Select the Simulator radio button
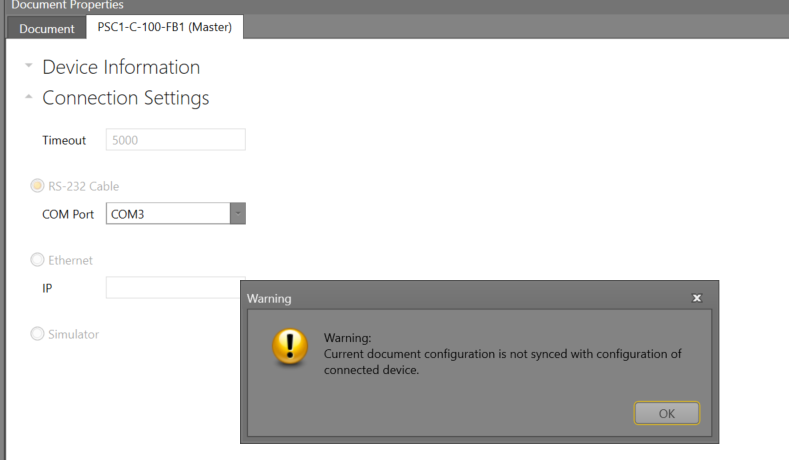Viewport: 789px width, 460px height. tap(37, 334)
